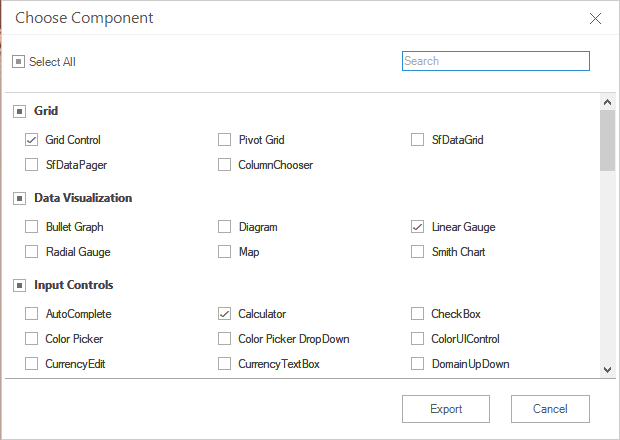
Task: Tick the ColumnChooser checkbox
Action: (x=225, y=165)
